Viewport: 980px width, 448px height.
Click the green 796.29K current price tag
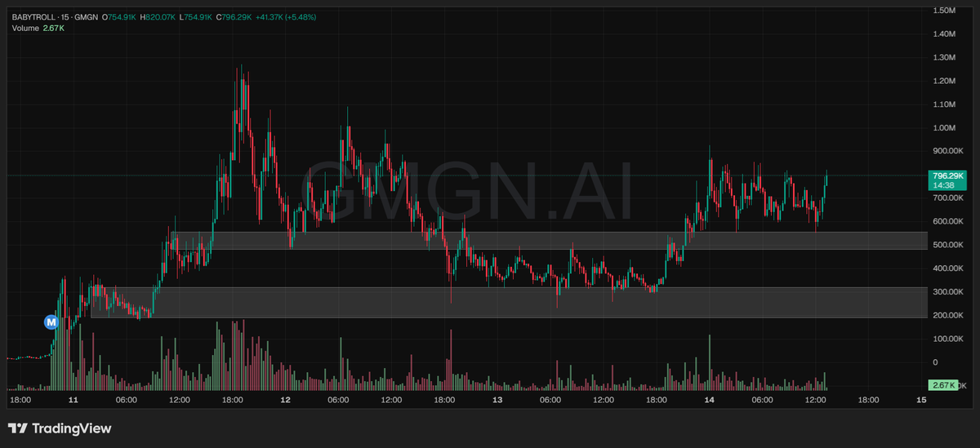pyautogui.click(x=948, y=175)
